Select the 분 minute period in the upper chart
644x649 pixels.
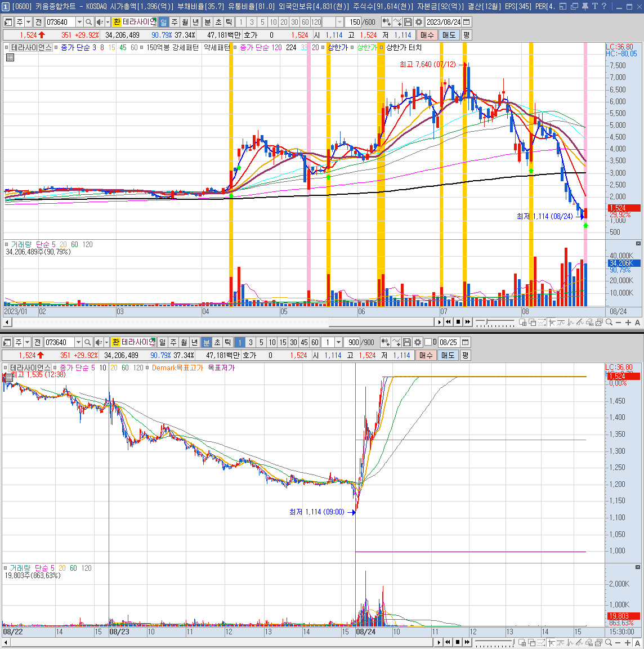pos(207,22)
